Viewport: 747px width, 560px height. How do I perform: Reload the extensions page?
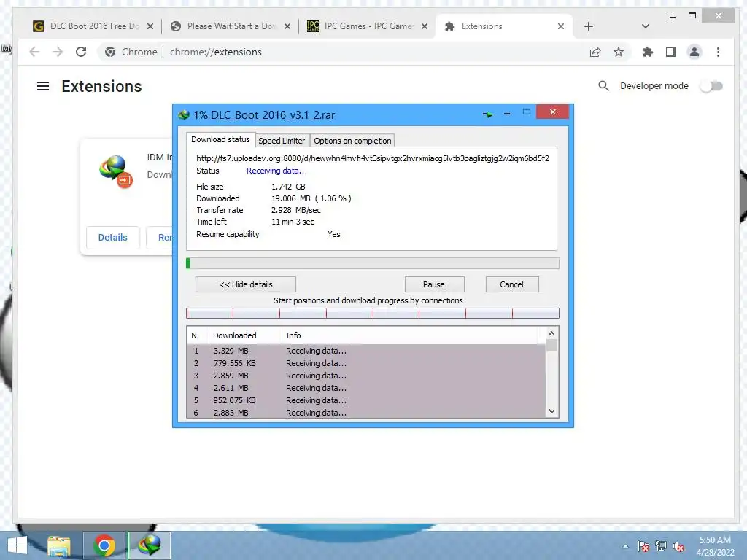coord(81,52)
